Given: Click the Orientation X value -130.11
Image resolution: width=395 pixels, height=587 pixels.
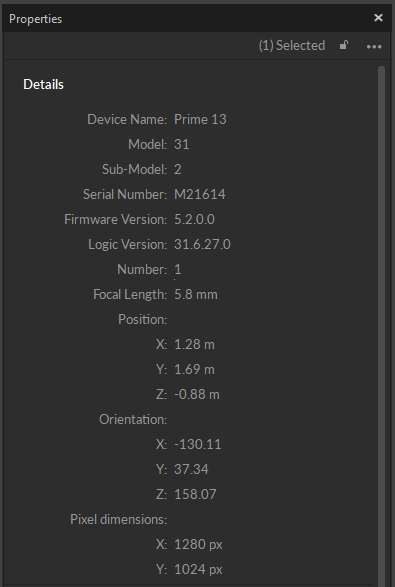Looking at the screenshot, I should [198, 444].
